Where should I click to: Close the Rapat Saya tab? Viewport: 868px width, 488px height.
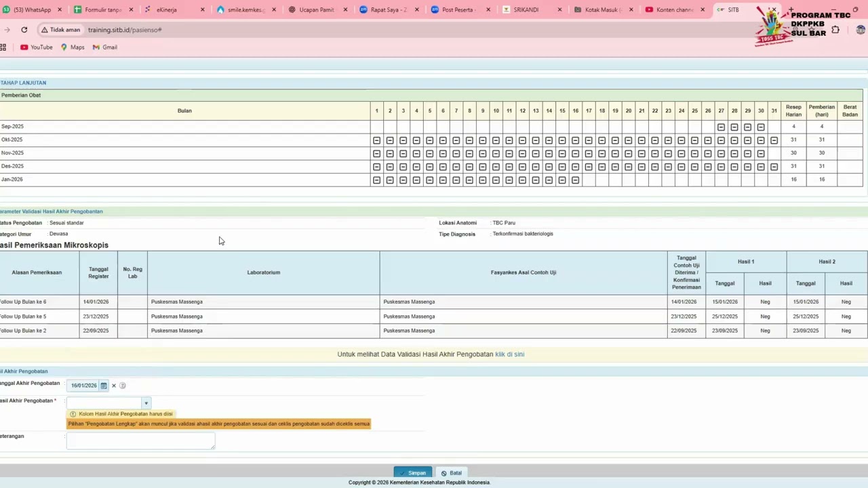pyautogui.click(x=417, y=10)
